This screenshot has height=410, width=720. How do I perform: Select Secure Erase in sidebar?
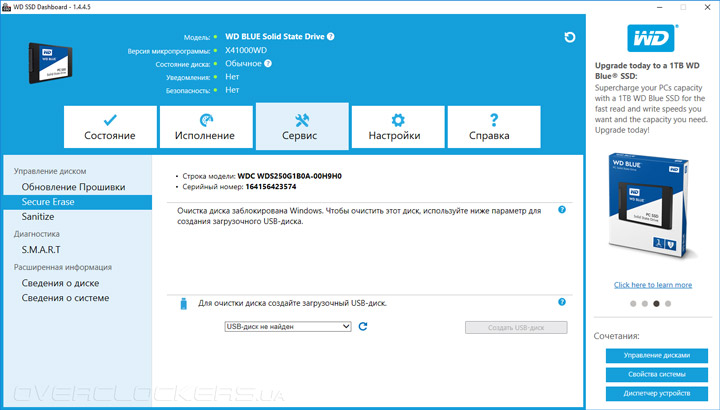[x=78, y=202]
